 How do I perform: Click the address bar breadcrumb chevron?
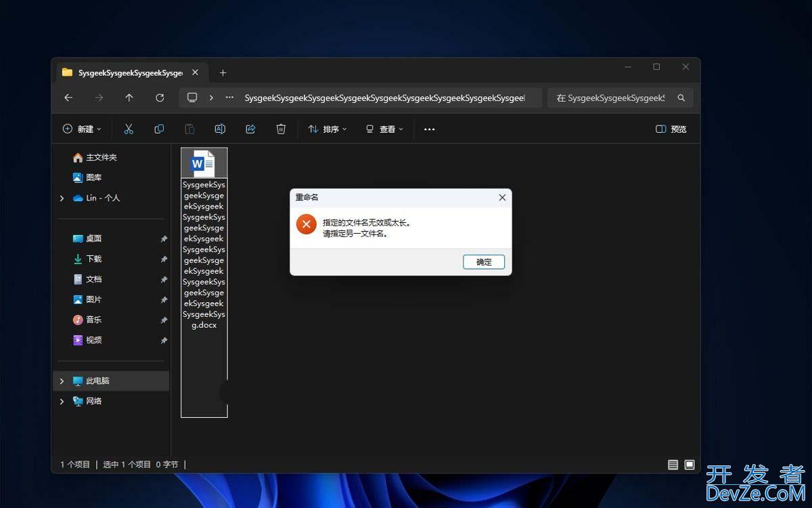point(211,98)
